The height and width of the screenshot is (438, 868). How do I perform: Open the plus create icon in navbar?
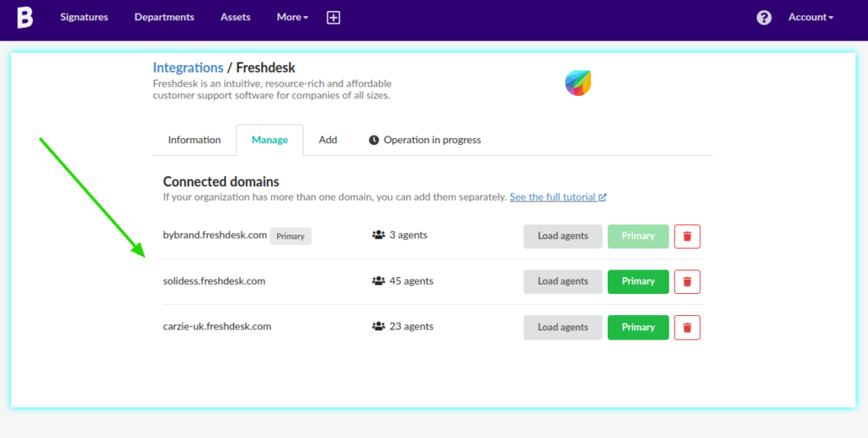coord(333,18)
